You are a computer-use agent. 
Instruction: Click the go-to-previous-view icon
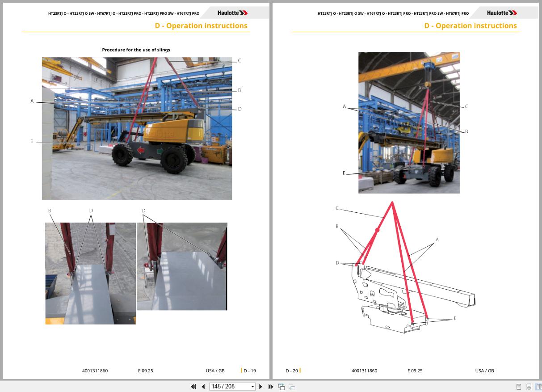click(x=282, y=387)
